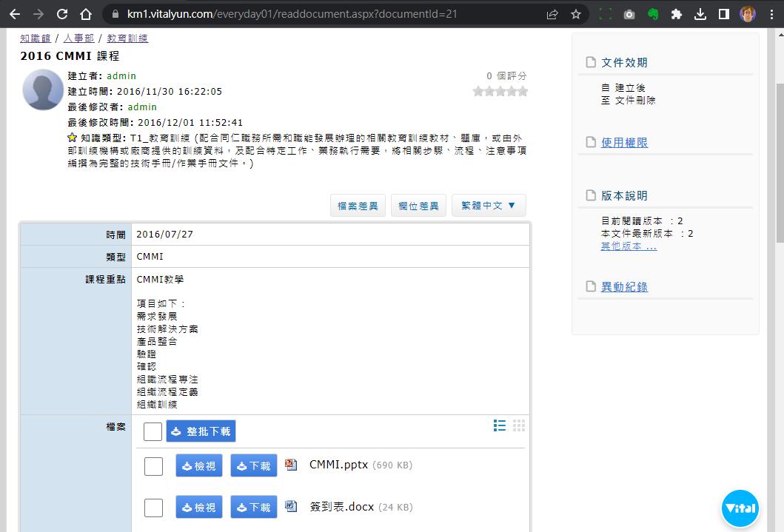784x532 pixels.
Task: Click the browser reload icon
Action: [x=62, y=14]
